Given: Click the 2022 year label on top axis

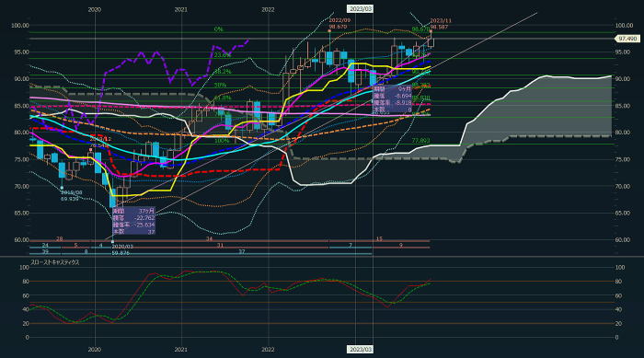Looking at the screenshot, I should tap(268, 9).
